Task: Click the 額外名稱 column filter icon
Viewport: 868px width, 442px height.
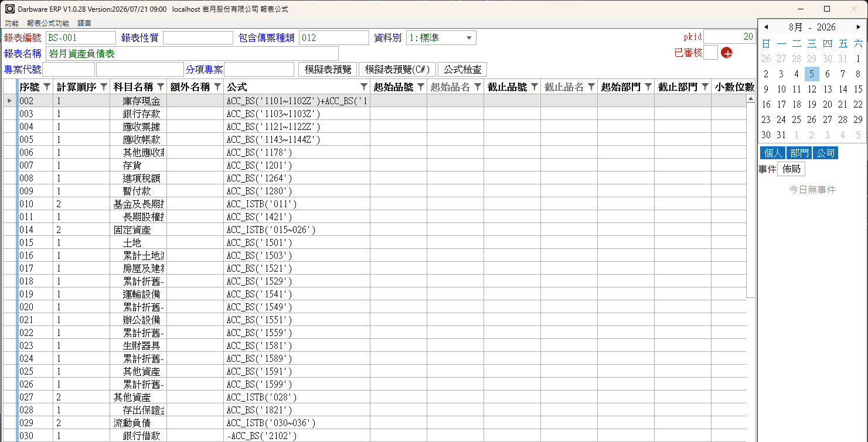Action: (217, 87)
